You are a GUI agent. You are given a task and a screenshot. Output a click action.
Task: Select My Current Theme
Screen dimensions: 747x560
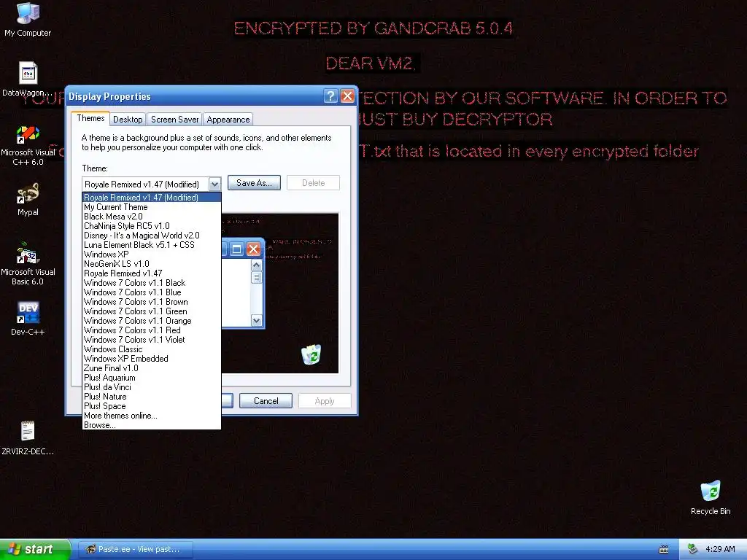tap(152, 206)
